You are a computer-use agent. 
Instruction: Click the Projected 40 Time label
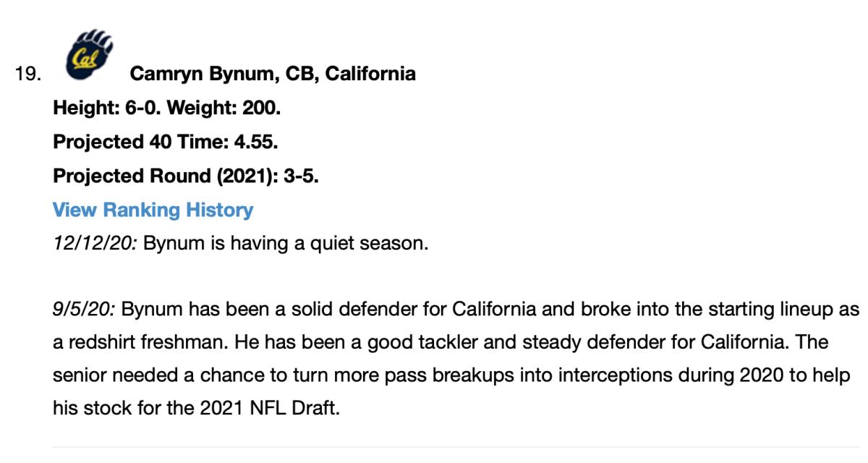[x=137, y=143]
